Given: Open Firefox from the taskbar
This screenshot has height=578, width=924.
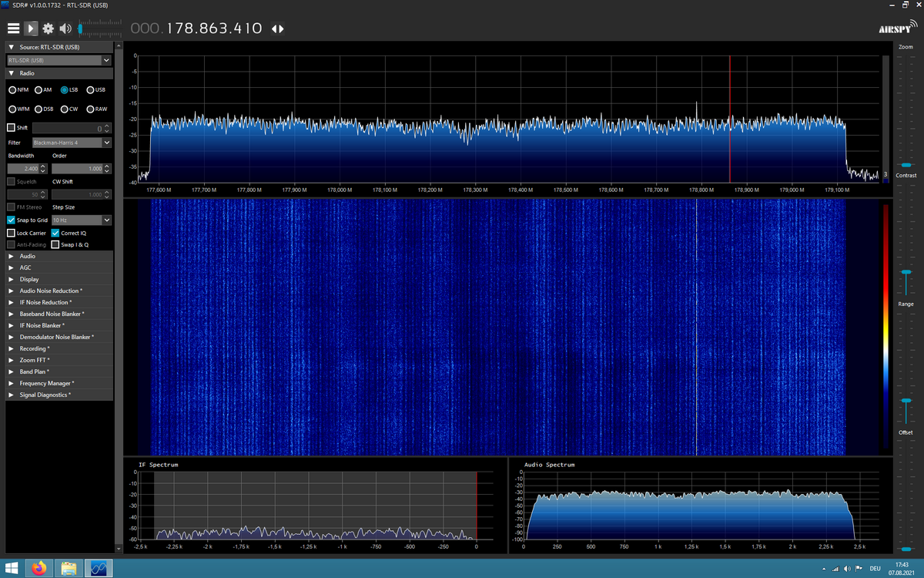Looking at the screenshot, I should (39, 568).
